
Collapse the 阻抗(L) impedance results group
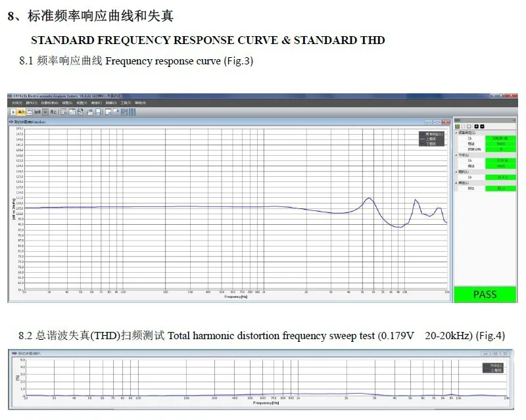click(456, 172)
